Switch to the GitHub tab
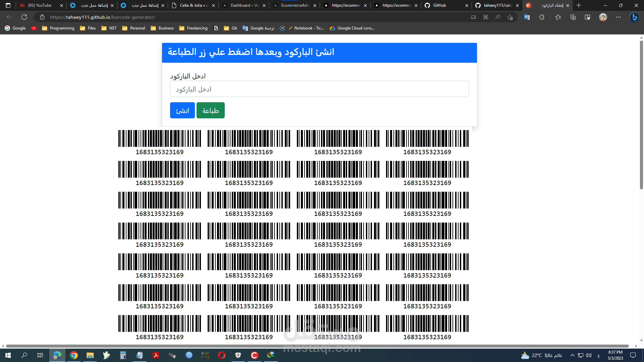This screenshot has height=362, width=644. pyautogui.click(x=439, y=5)
